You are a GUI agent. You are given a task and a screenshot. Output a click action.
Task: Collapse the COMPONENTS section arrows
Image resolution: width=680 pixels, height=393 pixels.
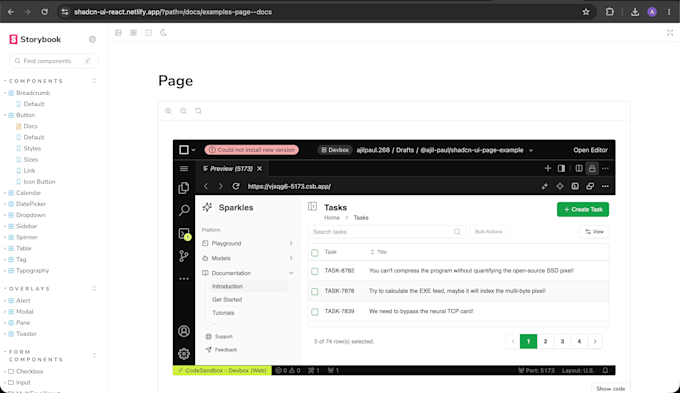(x=94, y=81)
